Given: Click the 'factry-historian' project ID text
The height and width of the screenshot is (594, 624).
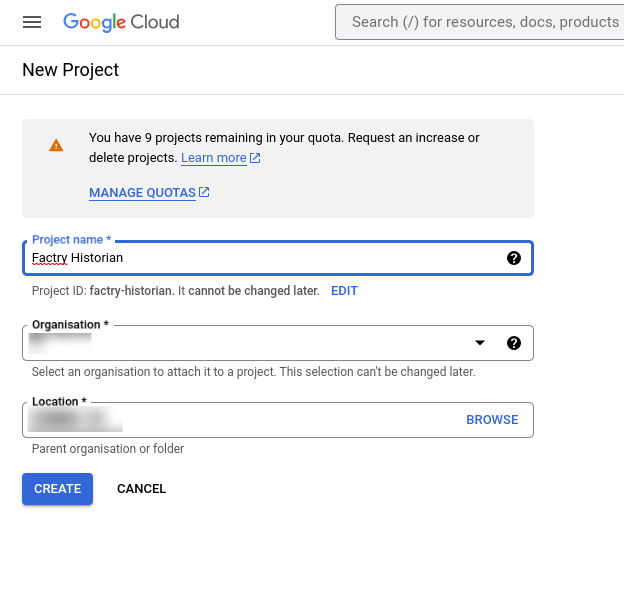Looking at the screenshot, I should [x=132, y=291].
